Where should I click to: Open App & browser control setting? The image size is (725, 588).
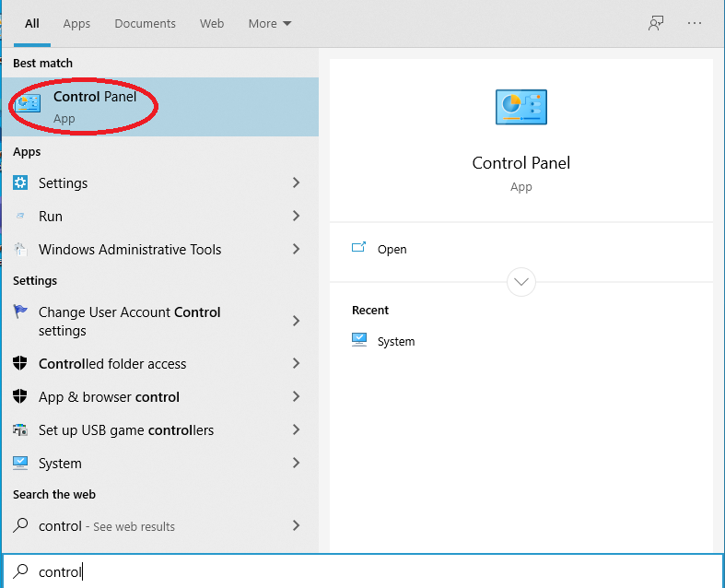[160, 396]
